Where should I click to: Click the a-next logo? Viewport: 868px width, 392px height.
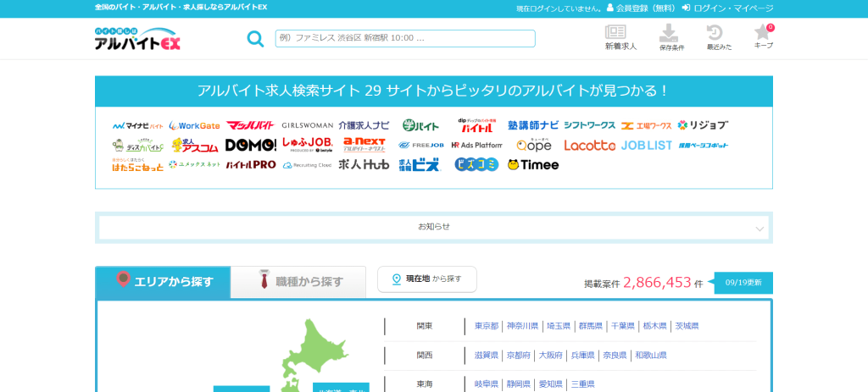364,145
